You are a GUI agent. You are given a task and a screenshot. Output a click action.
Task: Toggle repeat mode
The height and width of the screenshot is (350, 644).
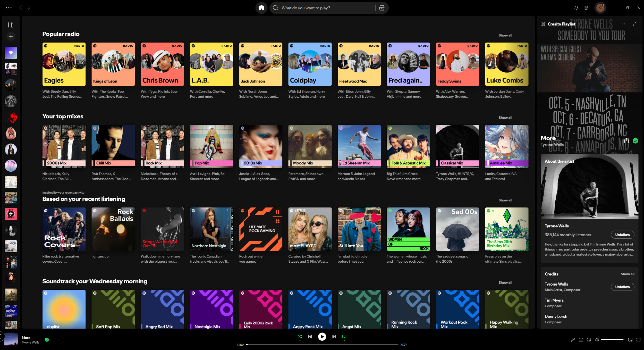pyautogui.click(x=344, y=337)
